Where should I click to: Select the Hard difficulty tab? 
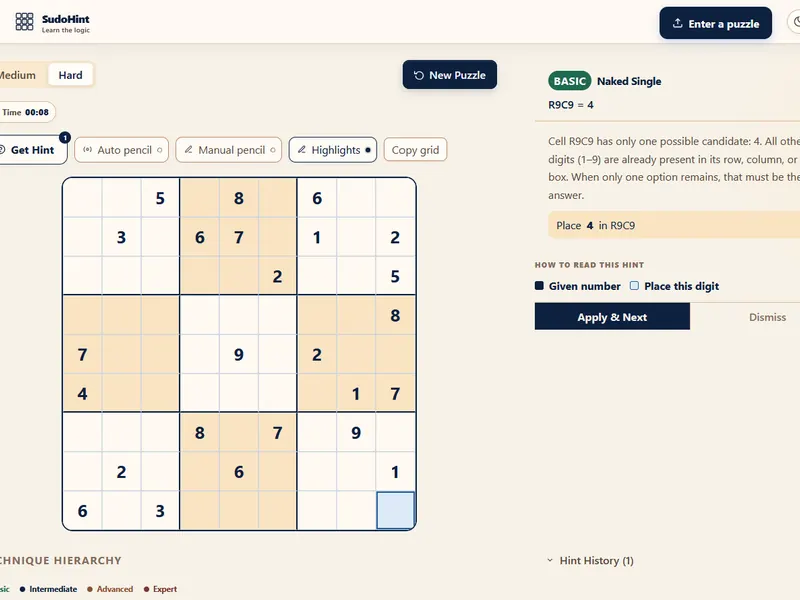point(70,75)
